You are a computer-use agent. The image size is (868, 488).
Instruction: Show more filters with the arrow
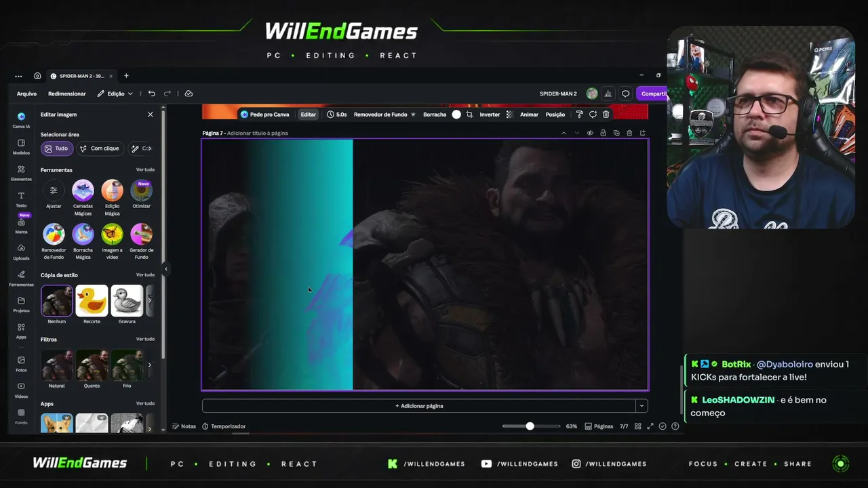pyautogui.click(x=149, y=365)
